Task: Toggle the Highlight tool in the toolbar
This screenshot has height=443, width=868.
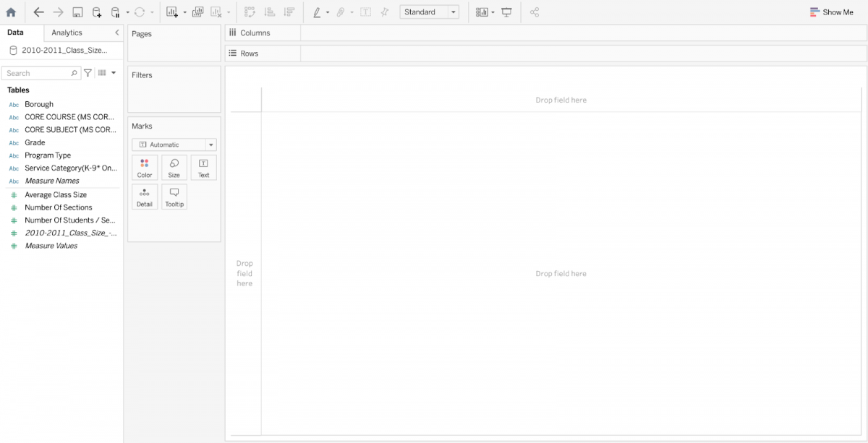Action: [x=317, y=12]
